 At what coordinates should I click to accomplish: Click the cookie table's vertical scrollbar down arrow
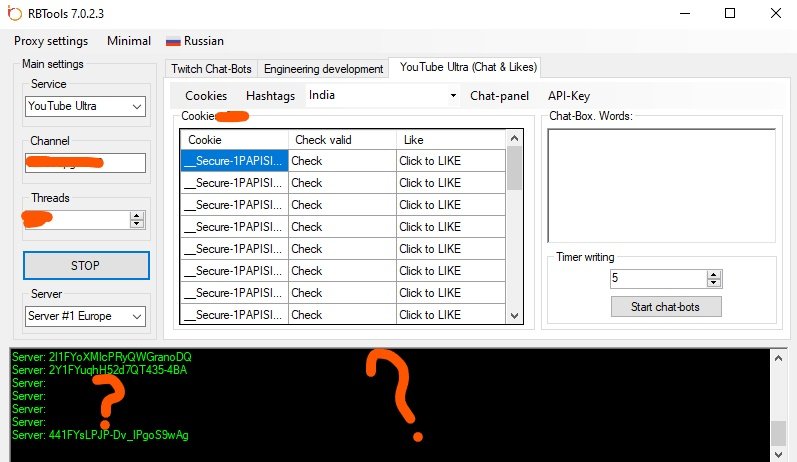click(x=515, y=315)
